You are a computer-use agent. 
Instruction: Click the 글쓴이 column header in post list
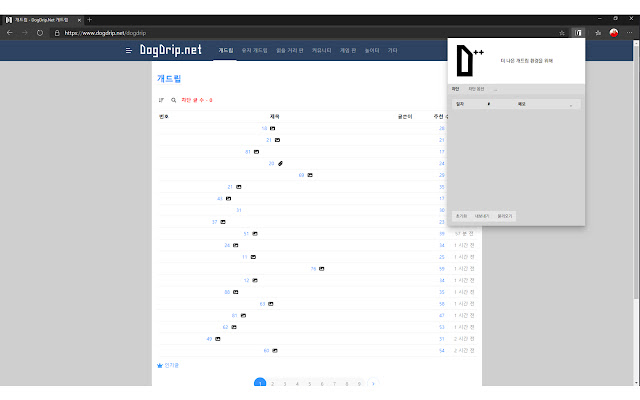(405, 116)
